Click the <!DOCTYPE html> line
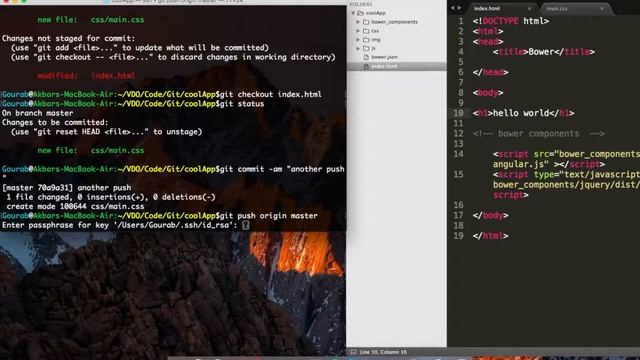The width and height of the screenshot is (640, 360). (511, 21)
